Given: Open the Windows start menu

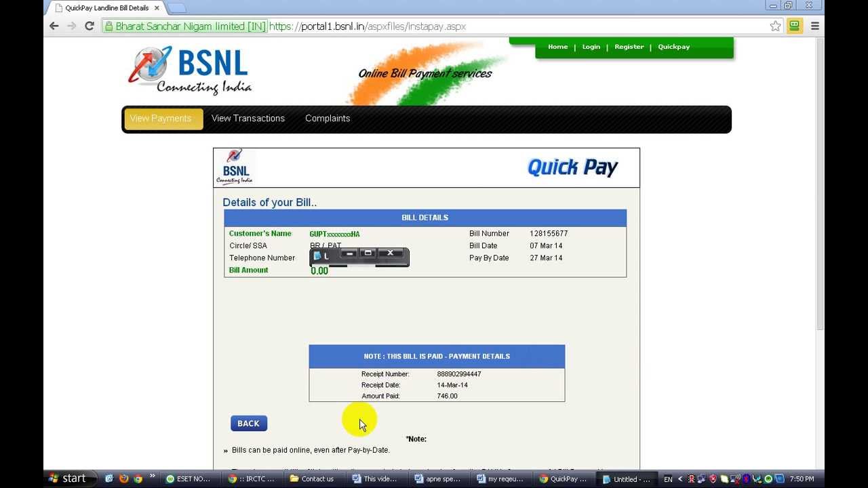Looking at the screenshot, I should click(68, 479).
